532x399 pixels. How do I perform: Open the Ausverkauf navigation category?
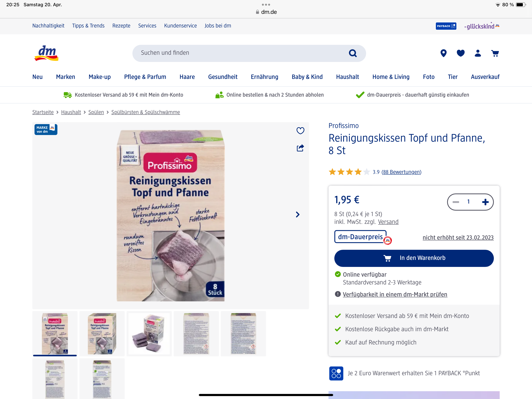(485, 77)
